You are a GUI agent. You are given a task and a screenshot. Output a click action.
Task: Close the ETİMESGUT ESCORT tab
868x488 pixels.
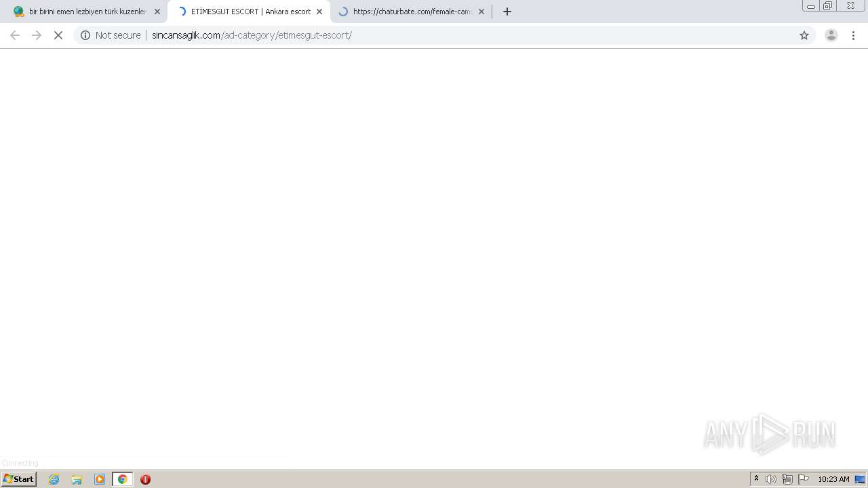(x=319, y=12)
